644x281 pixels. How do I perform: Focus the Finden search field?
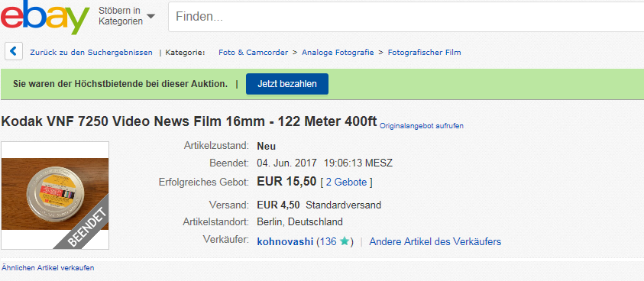(x=406, y=17)
